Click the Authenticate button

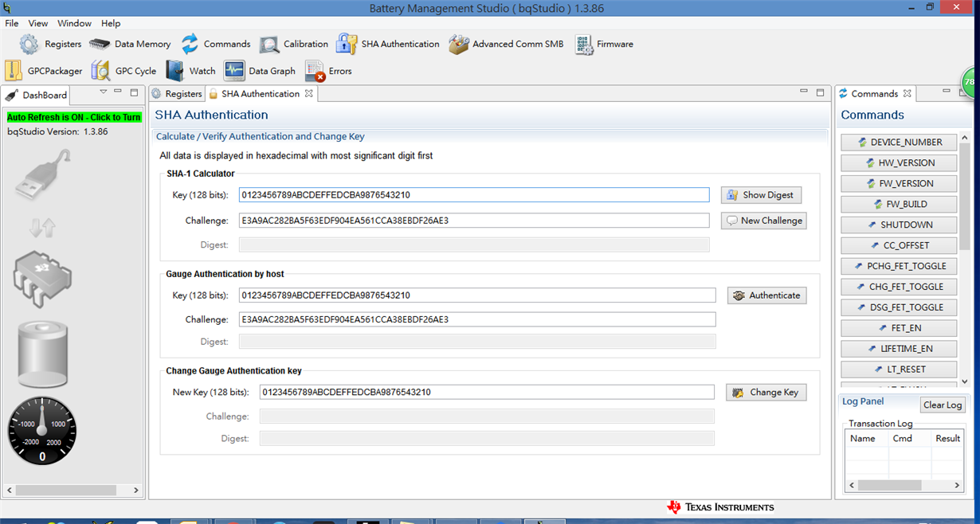[766, 295]
